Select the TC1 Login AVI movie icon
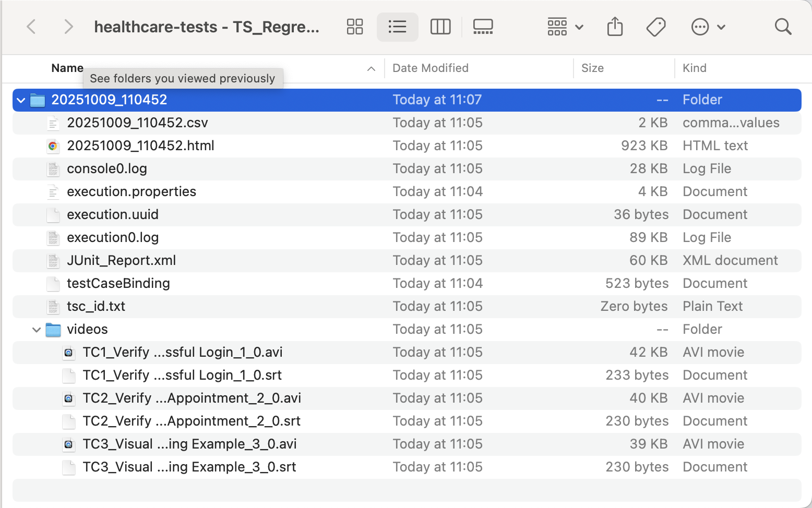The height and width of the screenshot is (508, 812). click(x=68, y=353)
